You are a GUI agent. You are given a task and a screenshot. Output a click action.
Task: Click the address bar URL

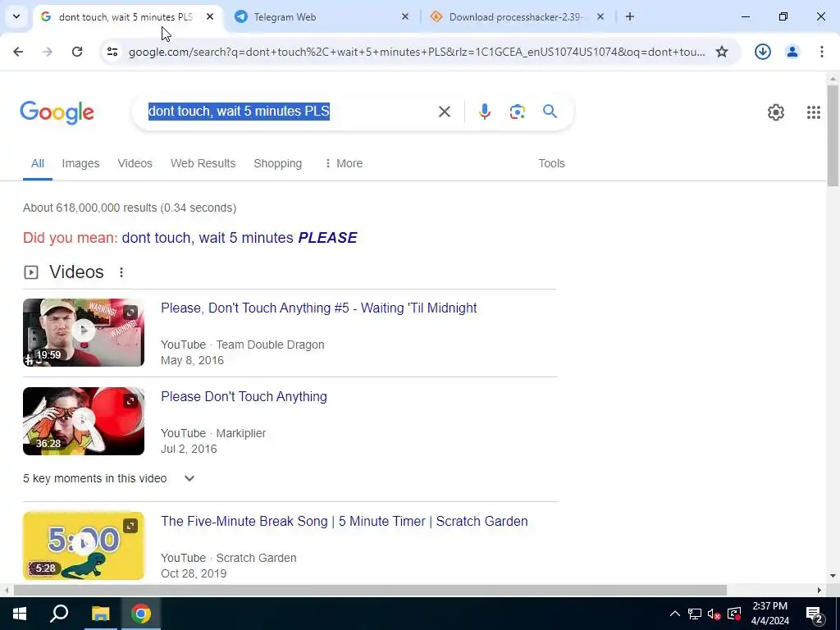417,52
